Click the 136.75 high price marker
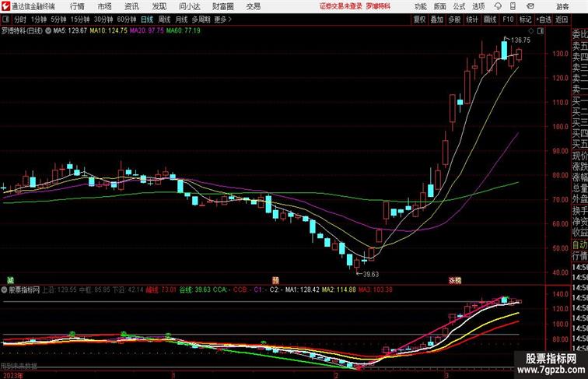This screenshot has width=588, height=379. tap(520, 40)
